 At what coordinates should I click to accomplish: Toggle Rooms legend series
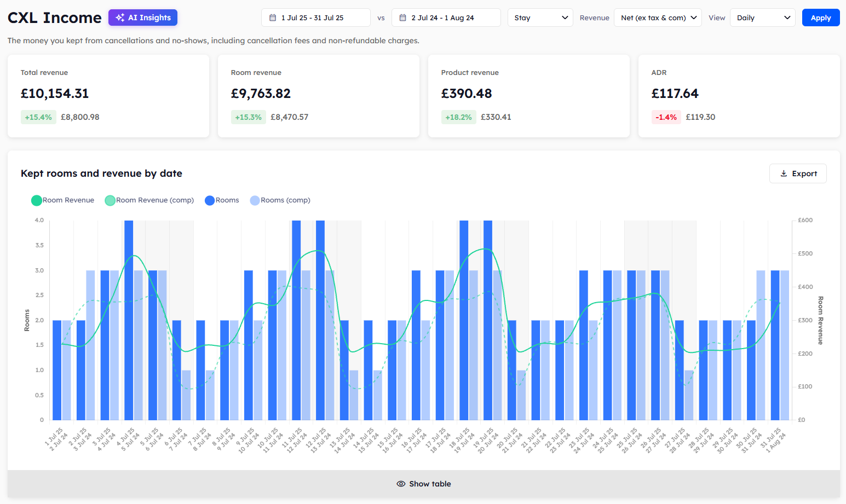pyautogui.click(x=222, y=200)
